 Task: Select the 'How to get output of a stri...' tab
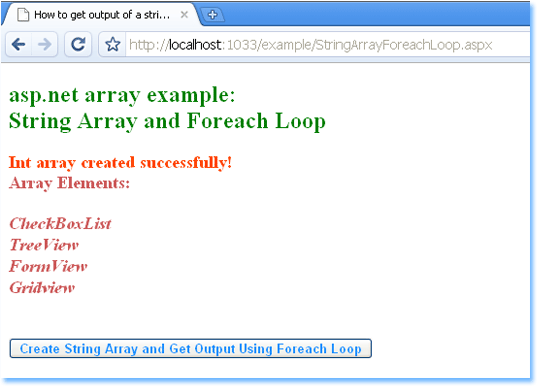pos(101,15)
